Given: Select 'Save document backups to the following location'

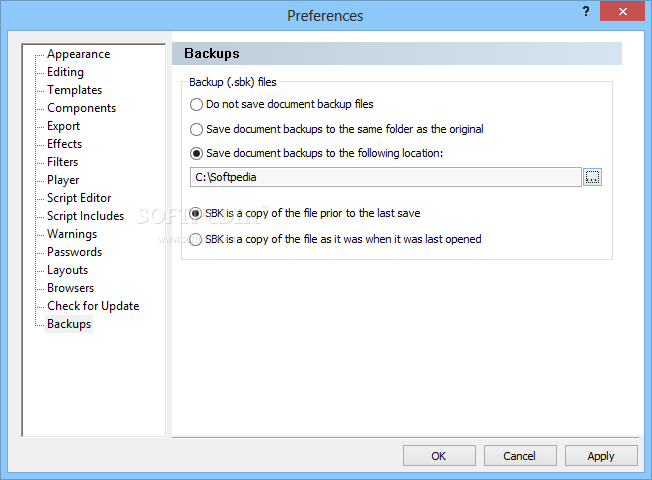Looking at the screenshot, I should coord(196,153).
